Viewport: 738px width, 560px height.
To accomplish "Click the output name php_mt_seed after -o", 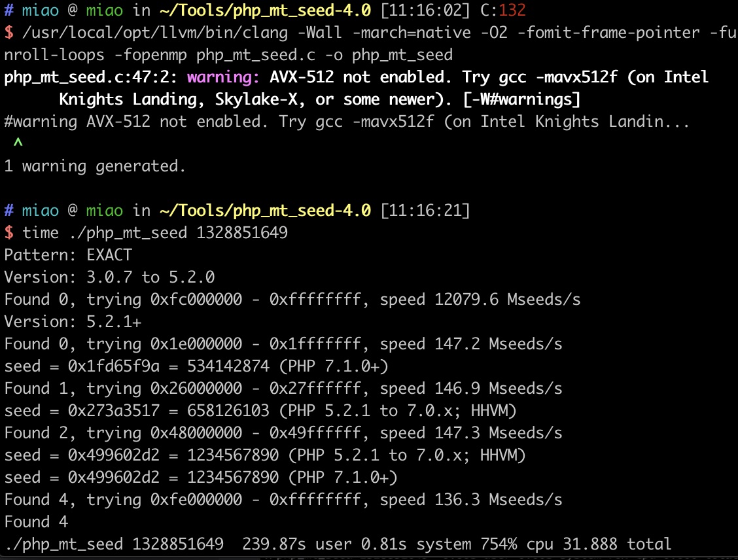I will [x=402, y=55].
